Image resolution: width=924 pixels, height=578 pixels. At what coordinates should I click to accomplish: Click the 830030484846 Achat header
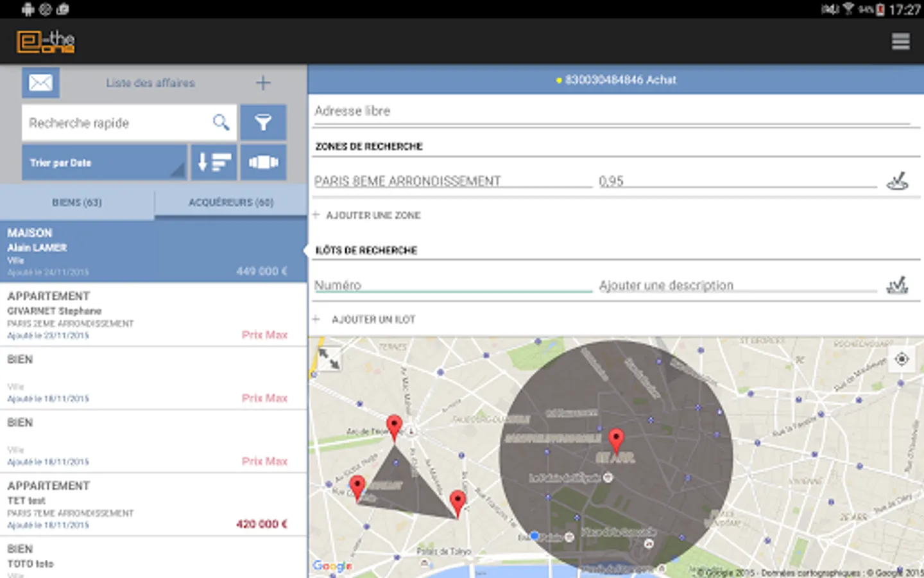[x=616, y=80]
